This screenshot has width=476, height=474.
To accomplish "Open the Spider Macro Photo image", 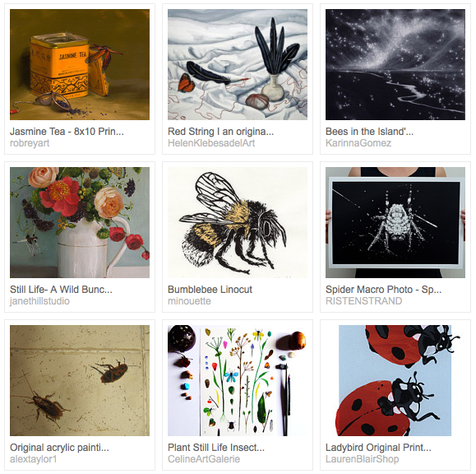I will tap(395, 222).
